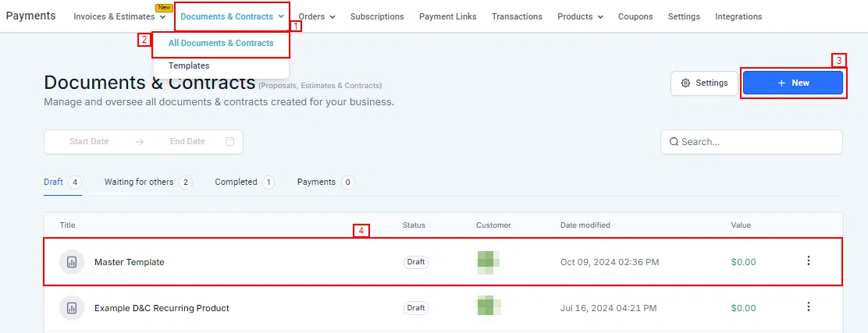This screenshot has height=333, width=868.
Task: Click the Customer column header
Action: (x=494, y=225)
